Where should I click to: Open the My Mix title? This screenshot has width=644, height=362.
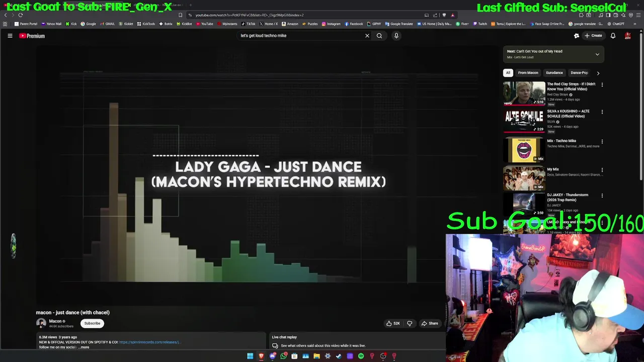pyautogui.click(x=553, y=169)
